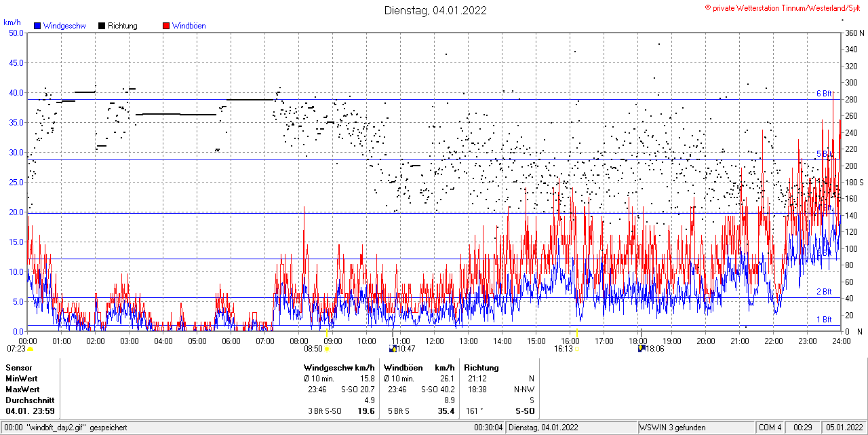The image size is (868, 435).
Task: Click the 24:00 time axis tick label
Action: tap(841, 341)
